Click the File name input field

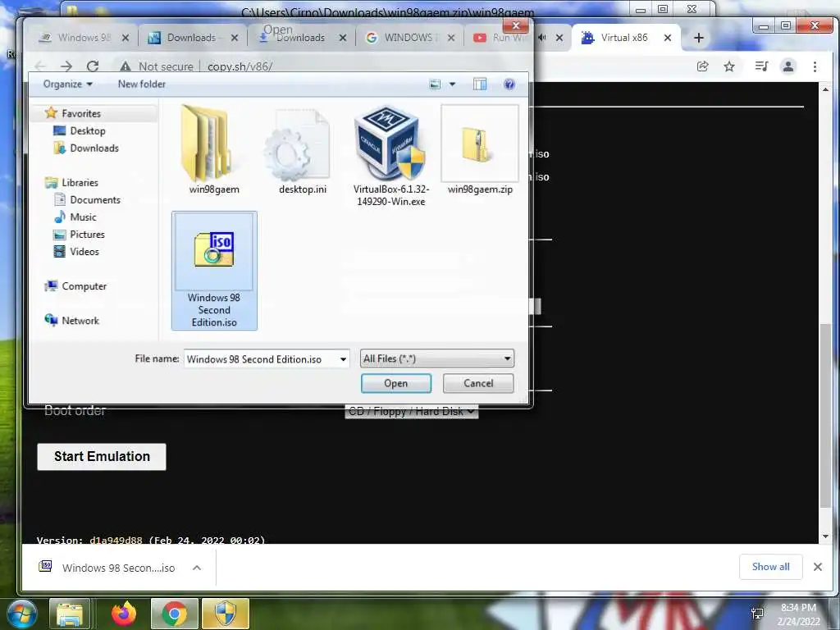click(261, 359)
